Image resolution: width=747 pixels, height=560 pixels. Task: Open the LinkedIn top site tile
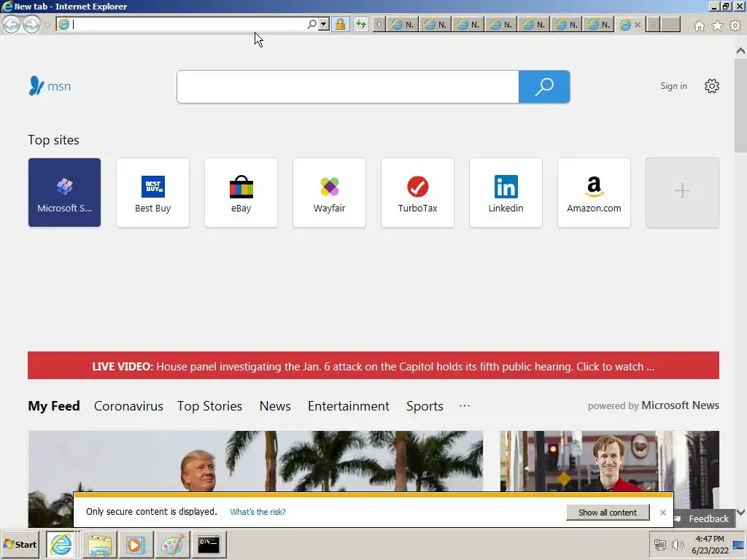pos(506,192)
